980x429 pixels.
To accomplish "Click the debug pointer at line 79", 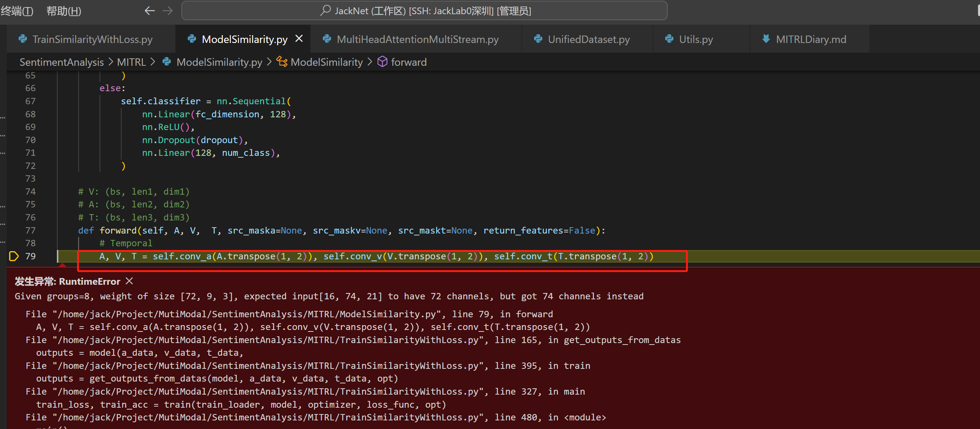I will click(14, 256).
